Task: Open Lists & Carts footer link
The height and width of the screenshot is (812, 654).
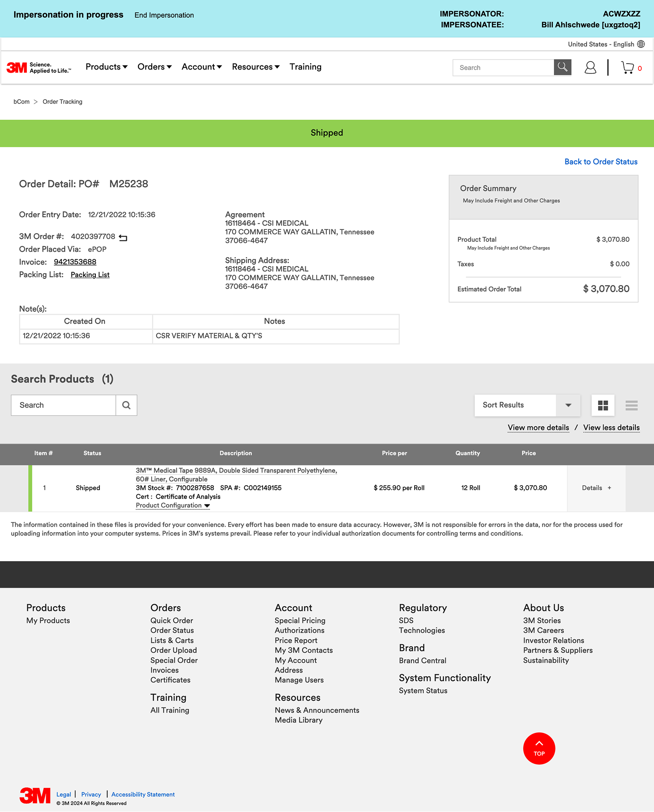Action: click(172, 641)
